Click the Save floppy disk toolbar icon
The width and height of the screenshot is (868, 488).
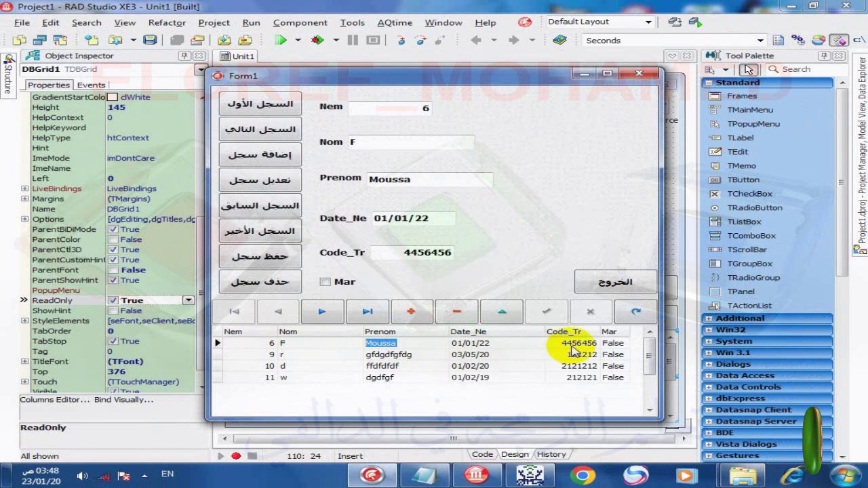pos(150,40)
